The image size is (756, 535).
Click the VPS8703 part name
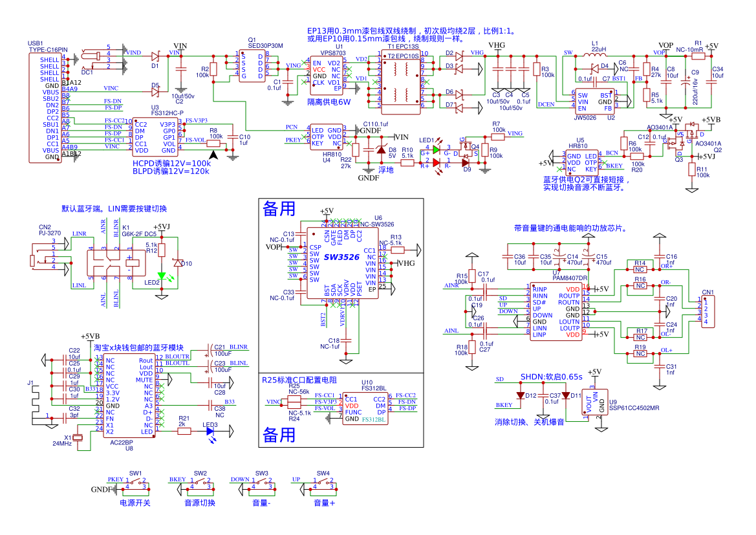point(333,53)
